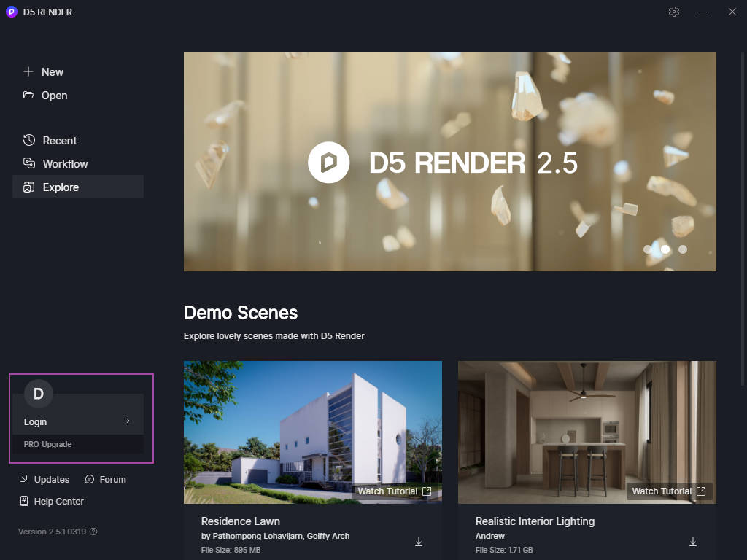
Task: Select the third carousel indicator dot
Action: tap(682, 249)
